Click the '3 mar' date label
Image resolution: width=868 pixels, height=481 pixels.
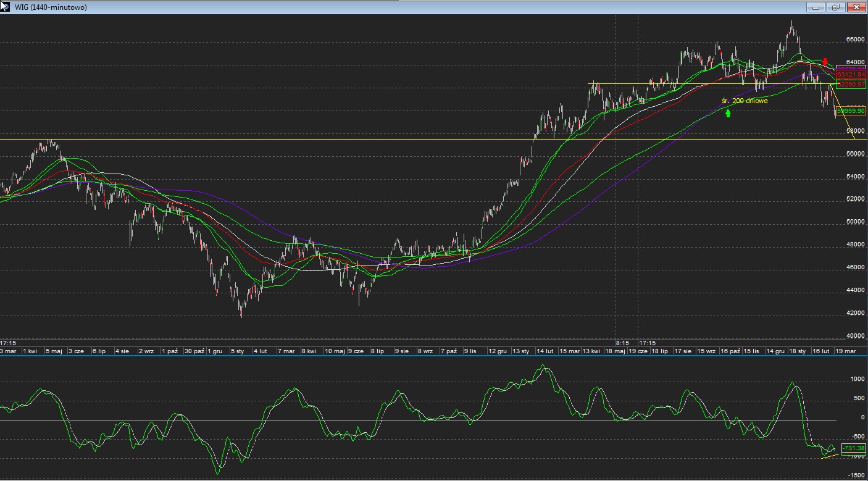9,351
